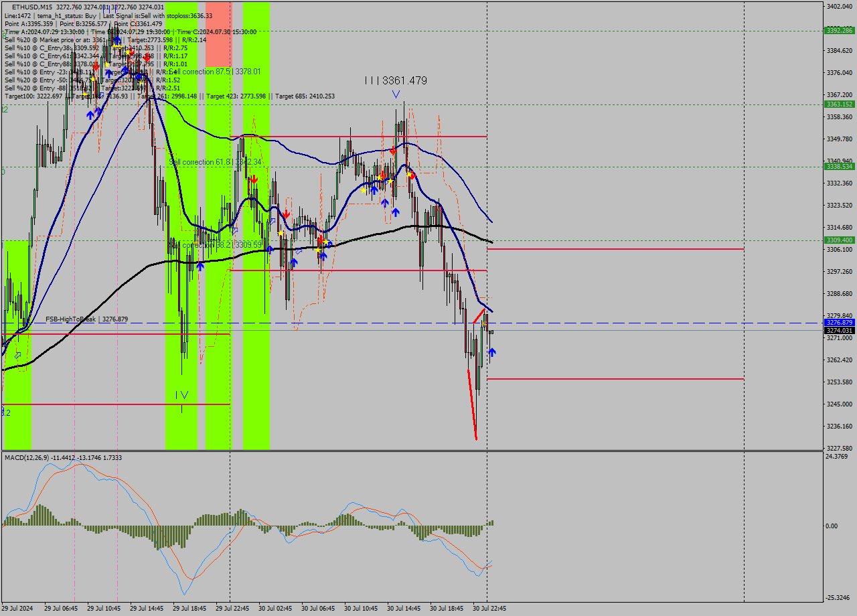The image size is (857, 616).
Task: Click the 3297.260 value on price axis
Action: click(840, 271)
